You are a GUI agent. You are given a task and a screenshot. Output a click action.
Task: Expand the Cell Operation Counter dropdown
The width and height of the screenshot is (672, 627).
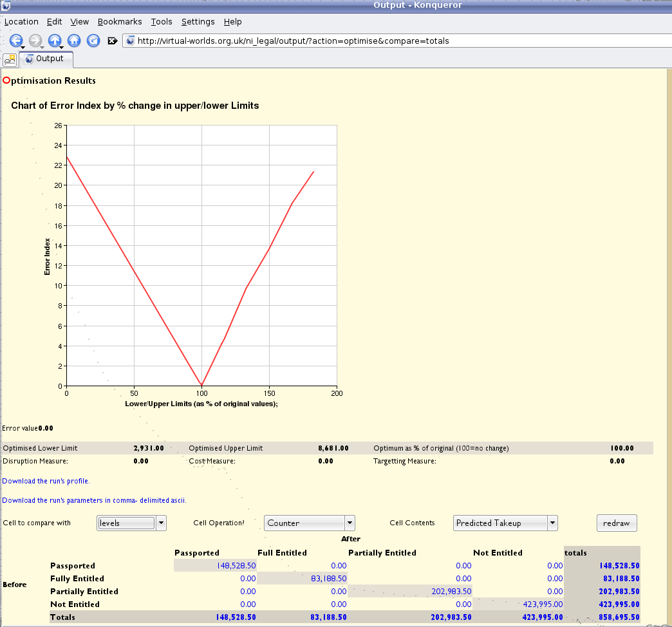coord(349,523)
